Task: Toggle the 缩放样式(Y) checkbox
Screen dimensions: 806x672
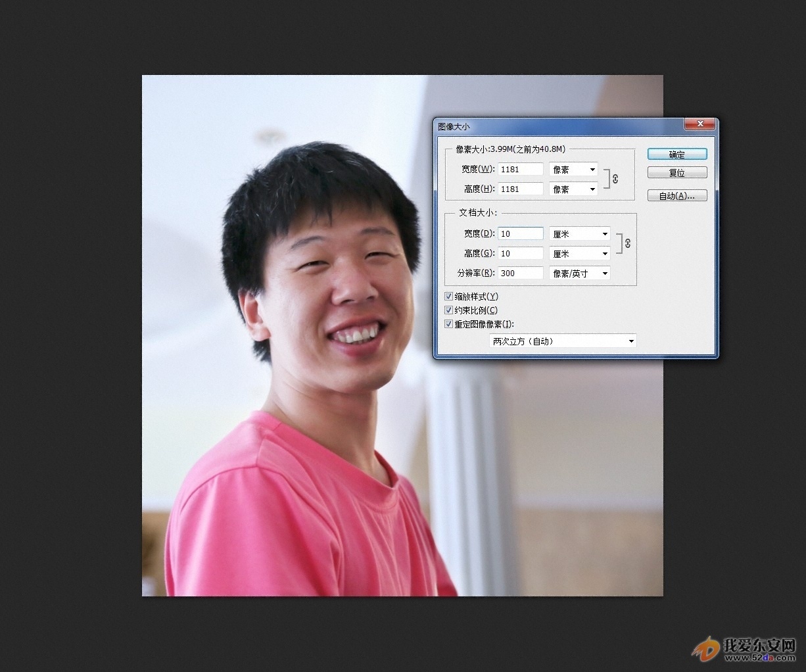Action: coord(449,297)
